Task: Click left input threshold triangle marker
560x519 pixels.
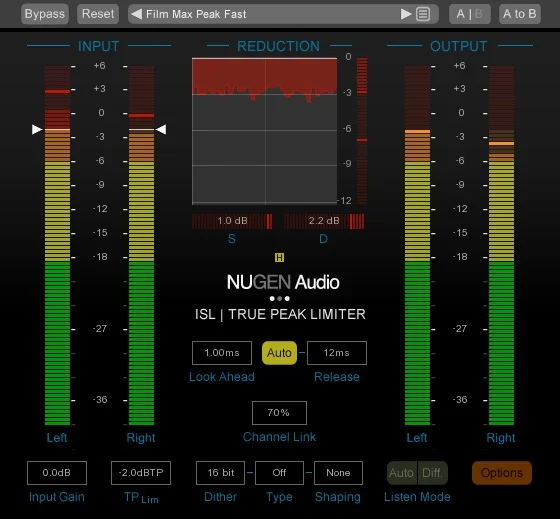Action: [37, 129]
